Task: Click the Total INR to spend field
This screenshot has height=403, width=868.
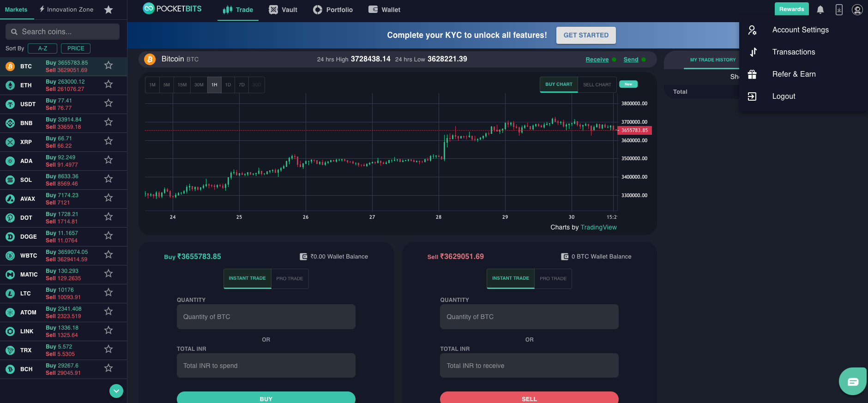Action: click(x=266, y=366)
